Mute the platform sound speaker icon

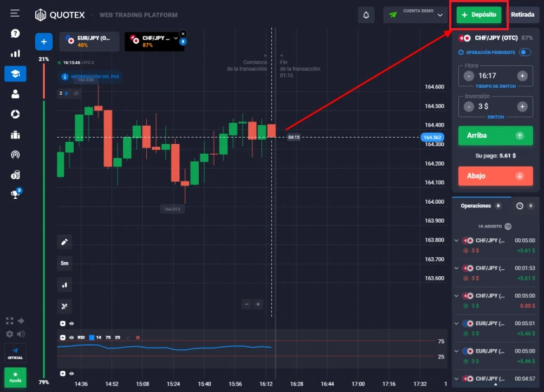(21, 334)
